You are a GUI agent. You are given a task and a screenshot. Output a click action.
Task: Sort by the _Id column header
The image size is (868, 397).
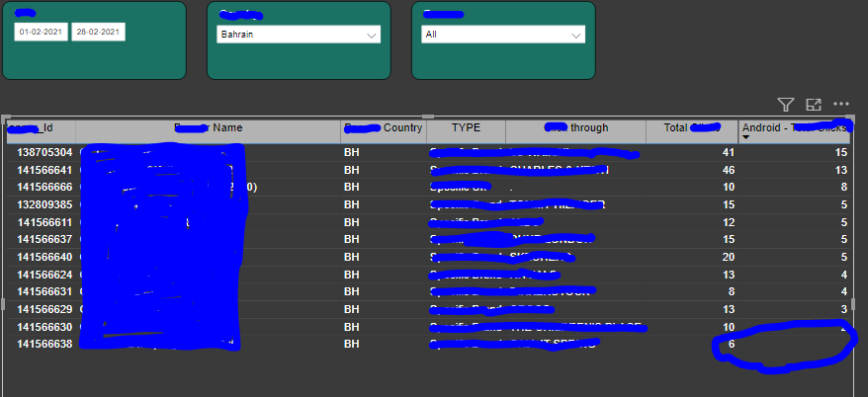point(41,127)
